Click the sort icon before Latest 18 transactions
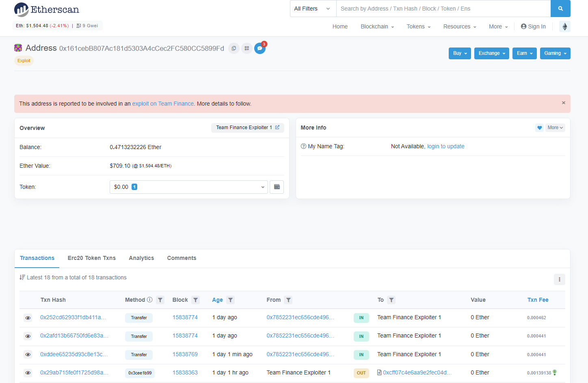This screenshot has height=383, width=588. tap(22, 277)
